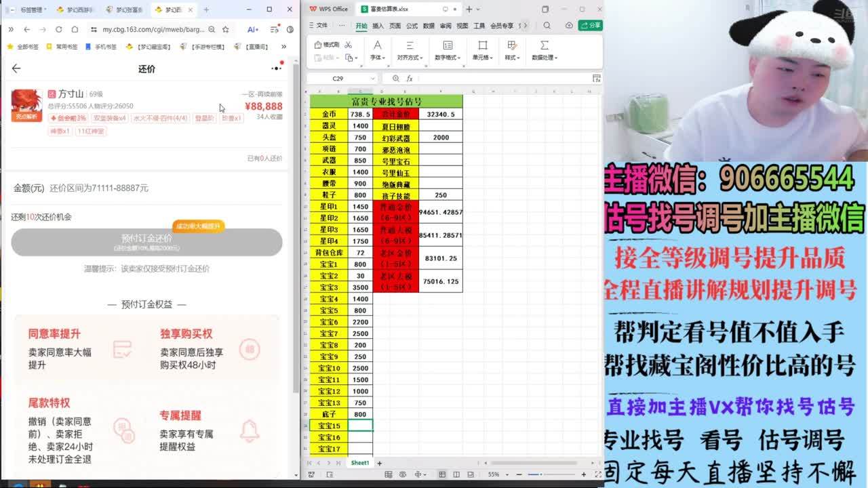Click the Format Painter (格式刷) tool in WPS
Image resolution: width=868 pixels, height=488 pixels.
(328, 45)
